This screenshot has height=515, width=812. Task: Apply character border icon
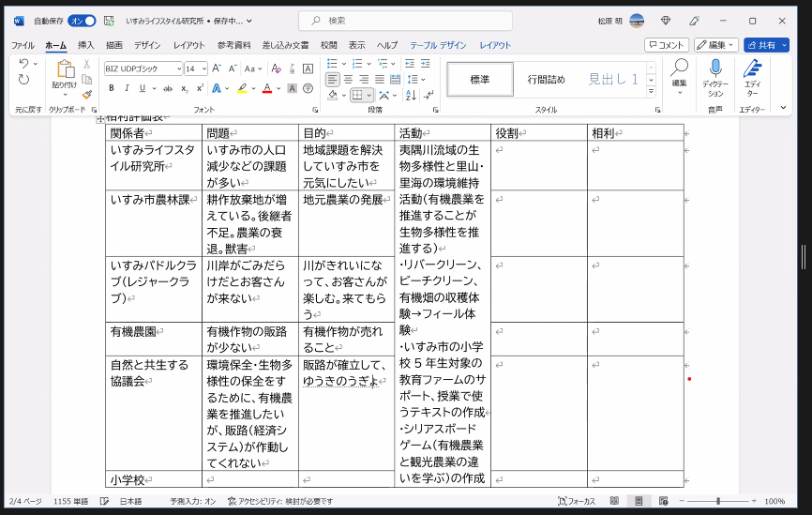point(308,68)
